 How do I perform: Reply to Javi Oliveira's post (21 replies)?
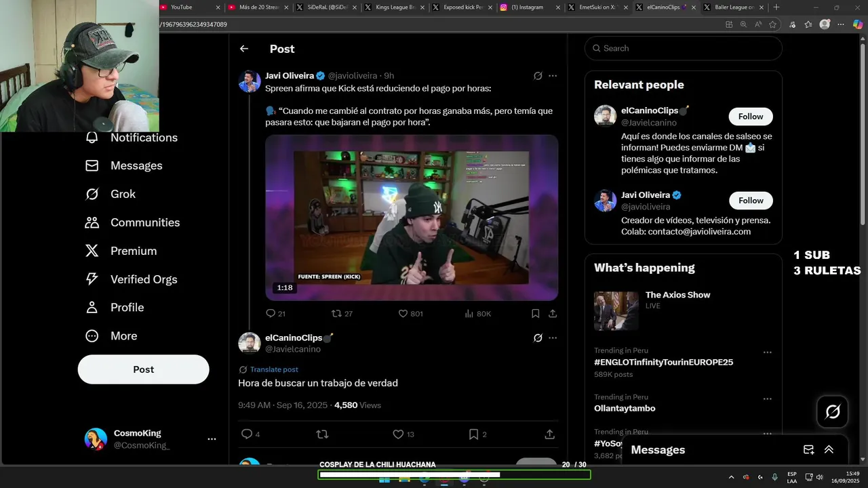point(276,314)
